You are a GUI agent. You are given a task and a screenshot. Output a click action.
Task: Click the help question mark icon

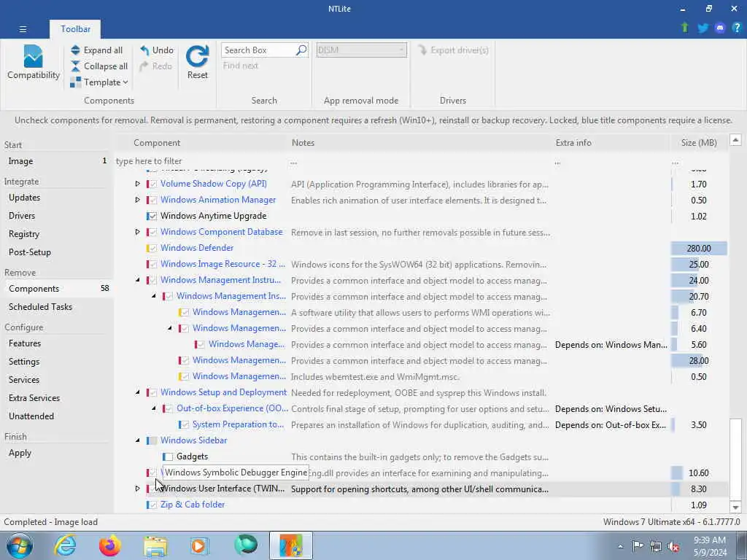(x=737, y=28)
